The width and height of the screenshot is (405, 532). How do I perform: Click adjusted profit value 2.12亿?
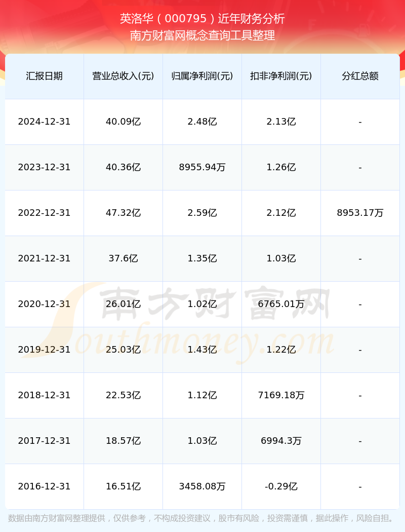[x=281, y=213]
